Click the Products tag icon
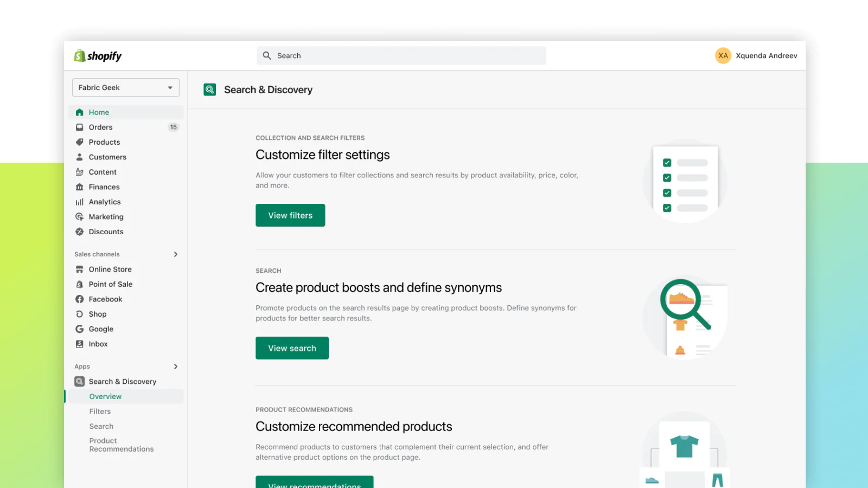The height and width of the screenshot is (488, 868). tap(80, 142)
